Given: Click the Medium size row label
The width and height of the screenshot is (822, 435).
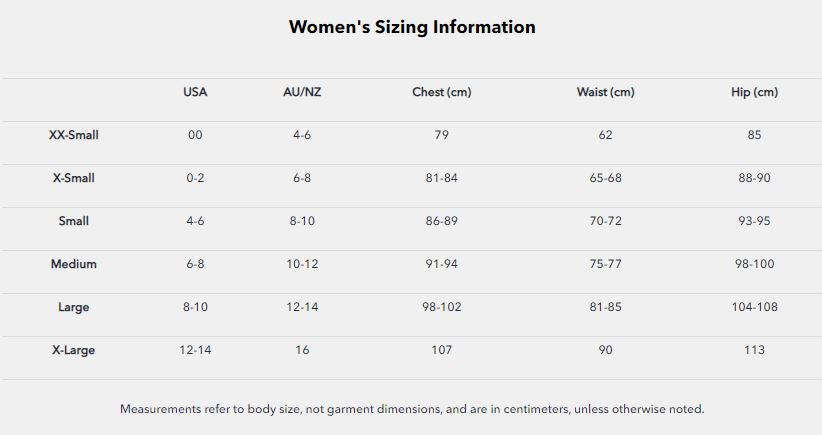Looking at the screenshot, I should 74,264.
